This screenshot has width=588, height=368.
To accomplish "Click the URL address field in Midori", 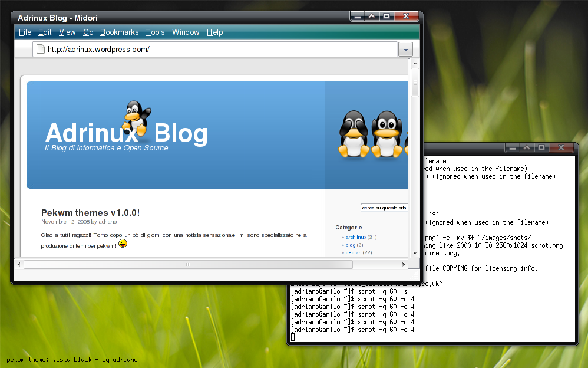I will (x=215, y=49).
